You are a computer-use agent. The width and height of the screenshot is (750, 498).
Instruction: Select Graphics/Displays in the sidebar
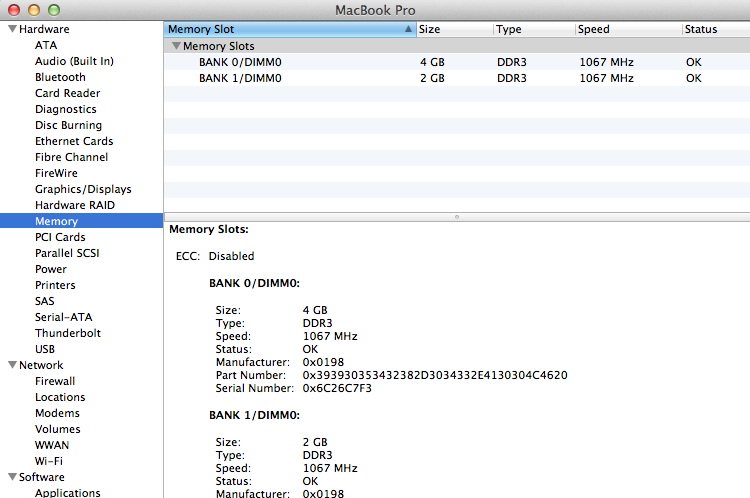[83, 189]
